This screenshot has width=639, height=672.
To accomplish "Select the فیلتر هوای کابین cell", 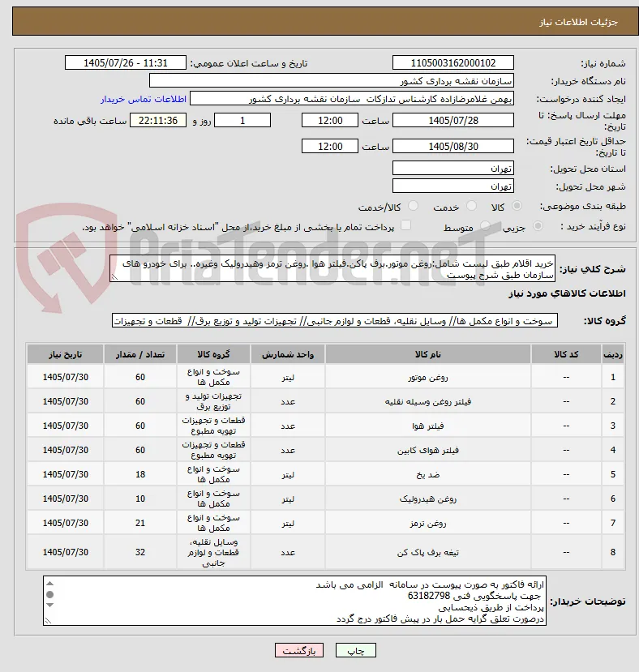I will (428, 451).
